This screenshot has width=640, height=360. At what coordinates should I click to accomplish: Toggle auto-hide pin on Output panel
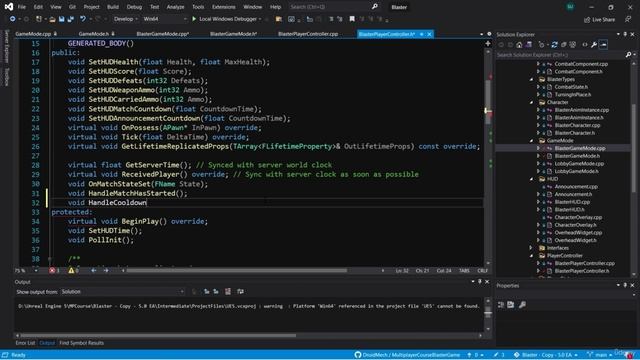click(480, 282)
